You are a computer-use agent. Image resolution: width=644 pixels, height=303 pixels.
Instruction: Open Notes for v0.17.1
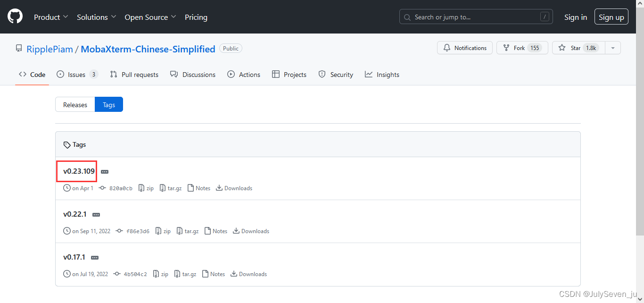(214, 274)
